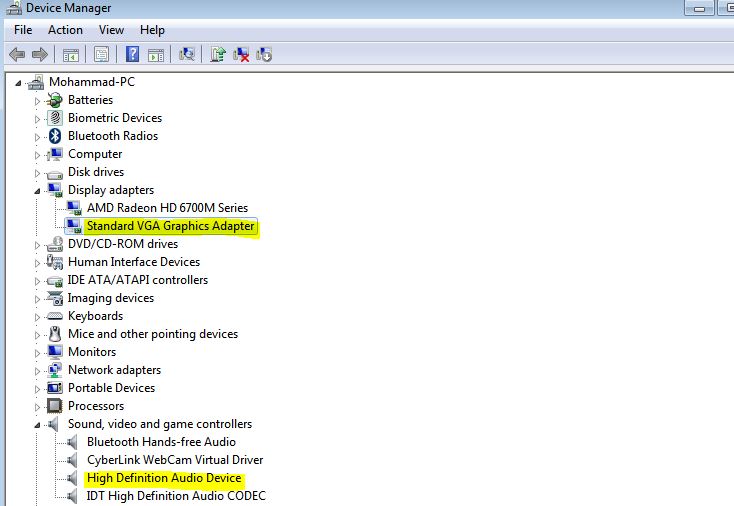Expand the Network adapters arrow

coord(37,371)
